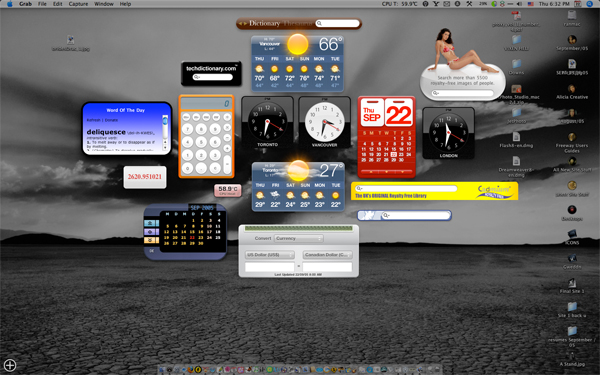The image size is (600, 375).
Task: Click the Cadmium royalty free library search field
Action: [406, 188]
